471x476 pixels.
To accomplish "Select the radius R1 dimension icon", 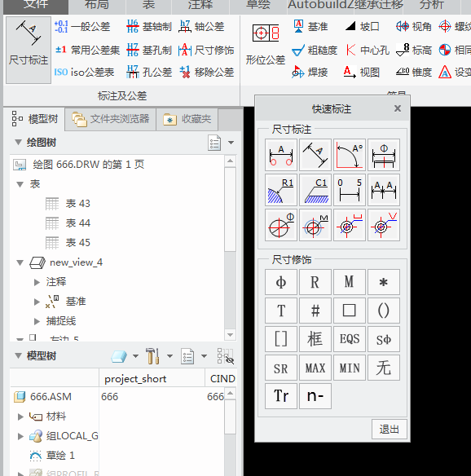I will click(x=280, y=191).
